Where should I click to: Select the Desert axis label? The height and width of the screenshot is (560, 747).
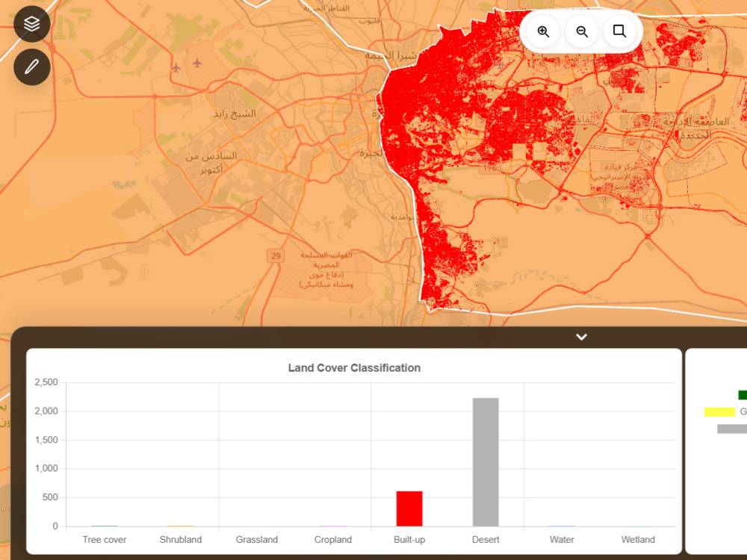click(x=486, y=540)
